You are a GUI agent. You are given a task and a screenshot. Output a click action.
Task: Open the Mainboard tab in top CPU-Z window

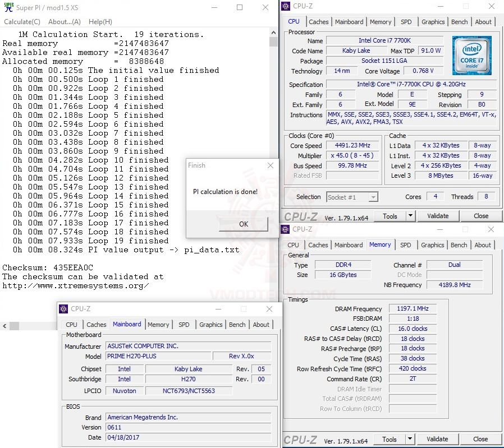[349, 22]
